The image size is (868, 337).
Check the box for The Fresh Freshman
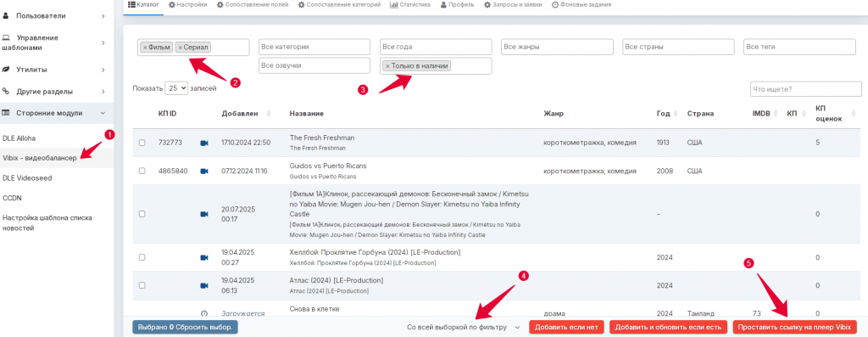(142, 143)
